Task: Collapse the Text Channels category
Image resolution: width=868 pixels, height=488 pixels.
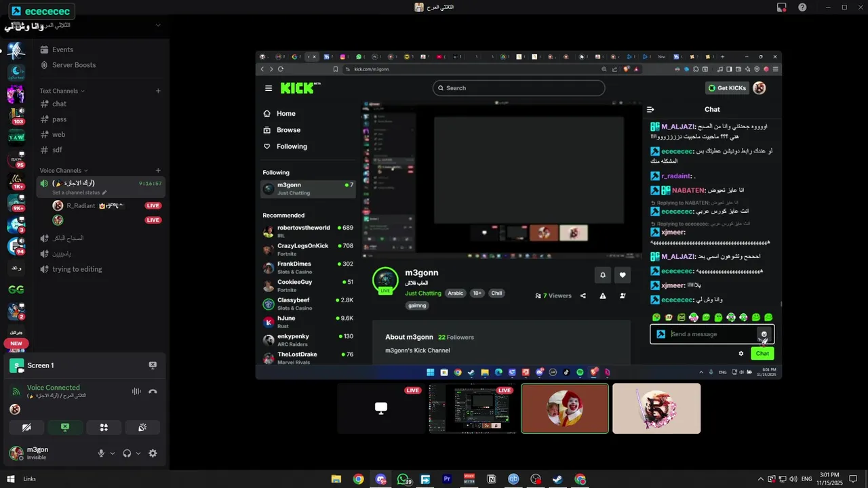Action: click(62, 91)
